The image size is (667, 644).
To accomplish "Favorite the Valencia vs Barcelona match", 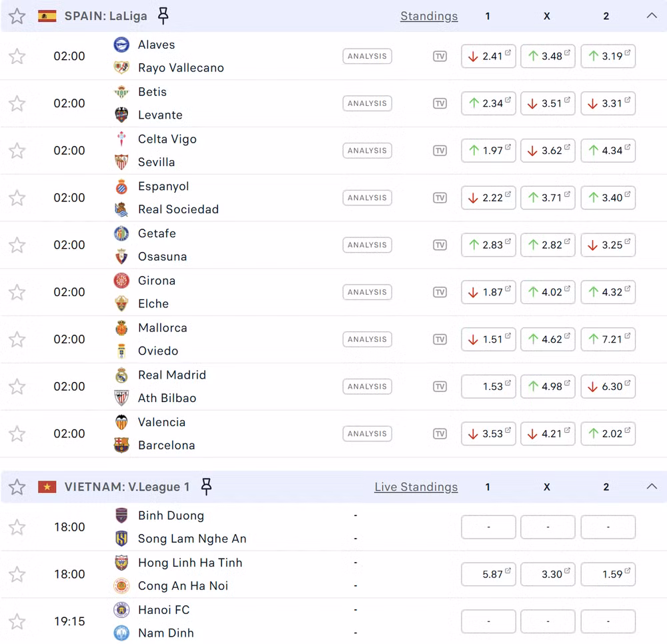I will point(17,433).
